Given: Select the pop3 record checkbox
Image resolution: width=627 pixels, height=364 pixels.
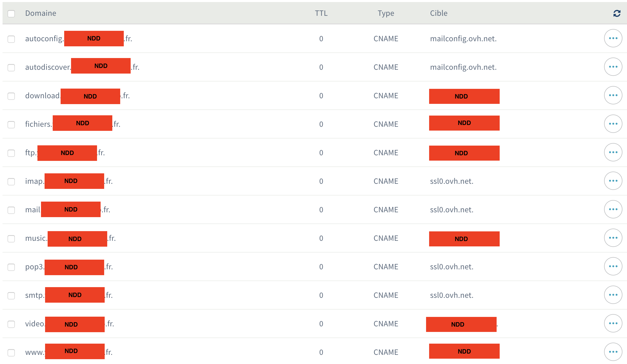Looking at the screenshot, I should pyautogui.click(x=11, y=267).
